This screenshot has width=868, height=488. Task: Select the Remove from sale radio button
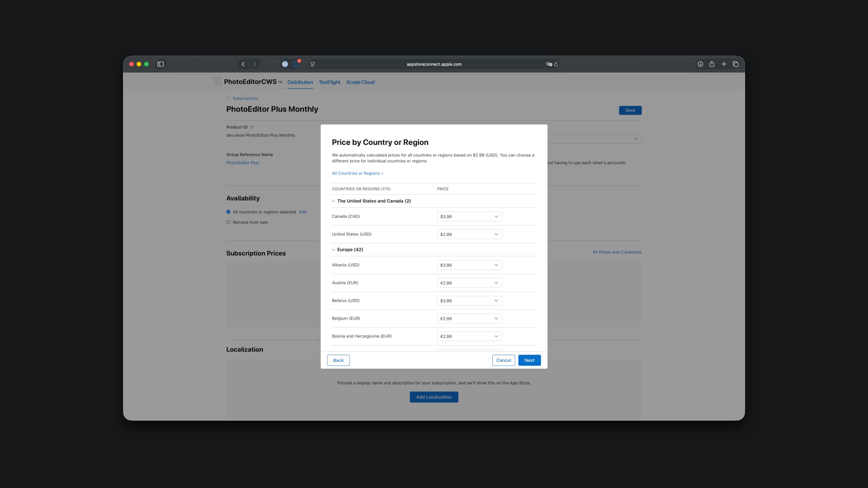click(228, 222)
